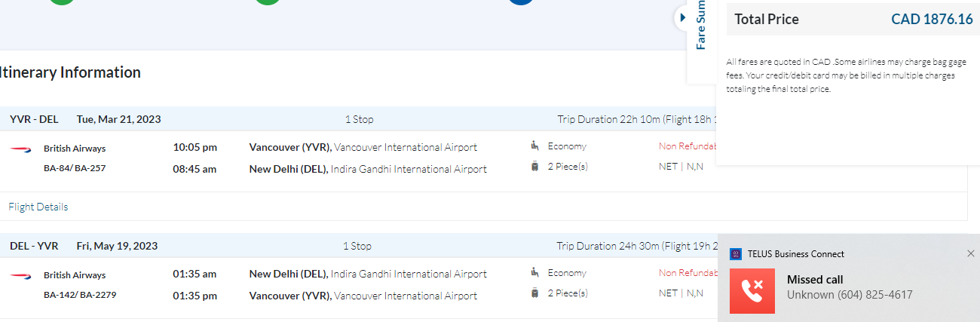
Task: Click flight number BA-142/ BA-2279
Action: tap(80, 295)
